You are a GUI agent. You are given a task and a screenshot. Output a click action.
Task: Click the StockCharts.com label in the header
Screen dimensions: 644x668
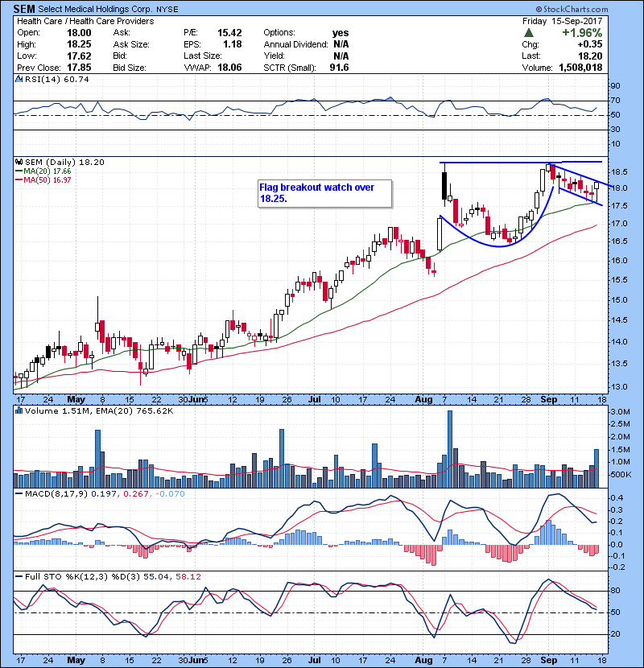(572, 9)
